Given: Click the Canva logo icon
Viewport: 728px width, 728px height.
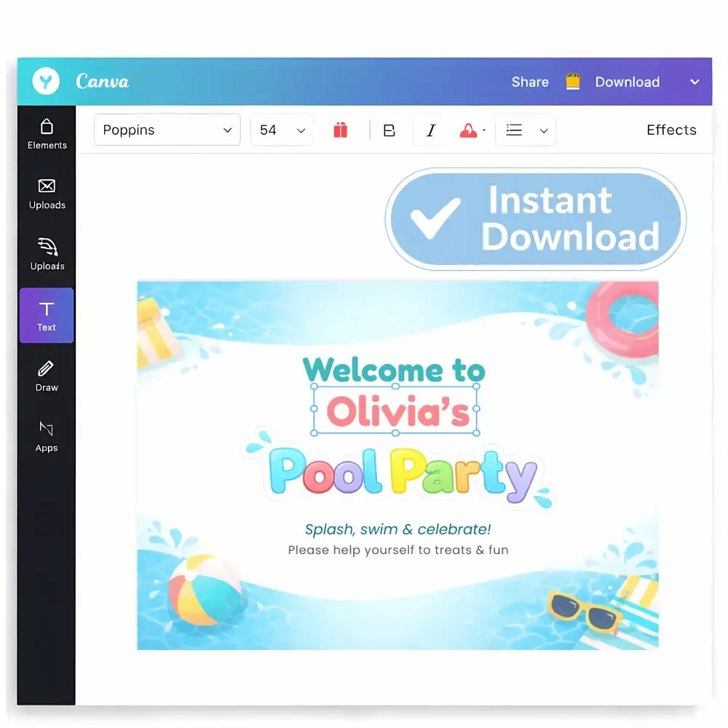Looking at the screenshot, I should coord(46,82).
